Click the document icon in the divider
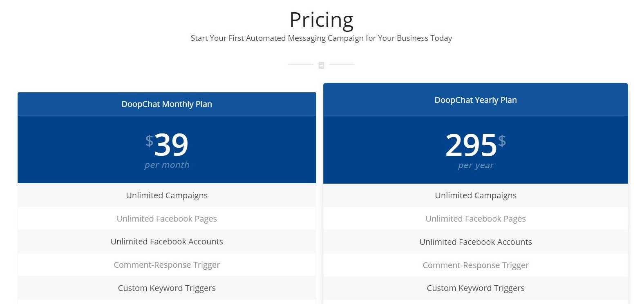 (321, 65)
